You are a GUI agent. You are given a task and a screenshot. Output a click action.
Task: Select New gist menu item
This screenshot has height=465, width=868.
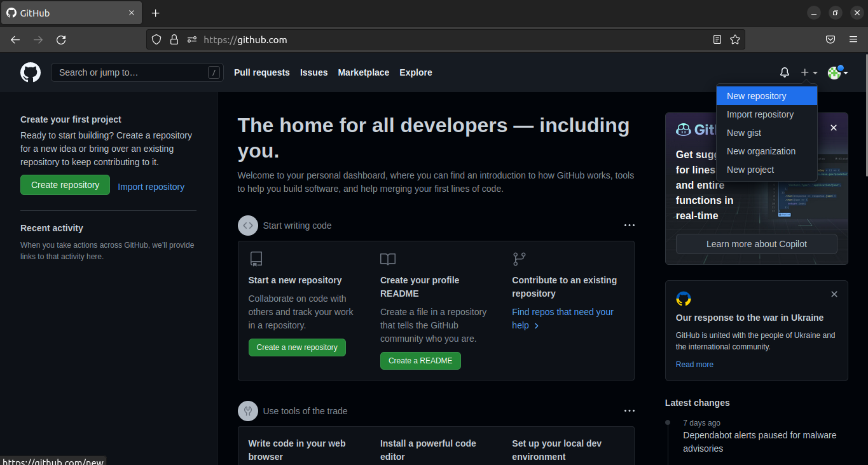click(x=767, y=133)
